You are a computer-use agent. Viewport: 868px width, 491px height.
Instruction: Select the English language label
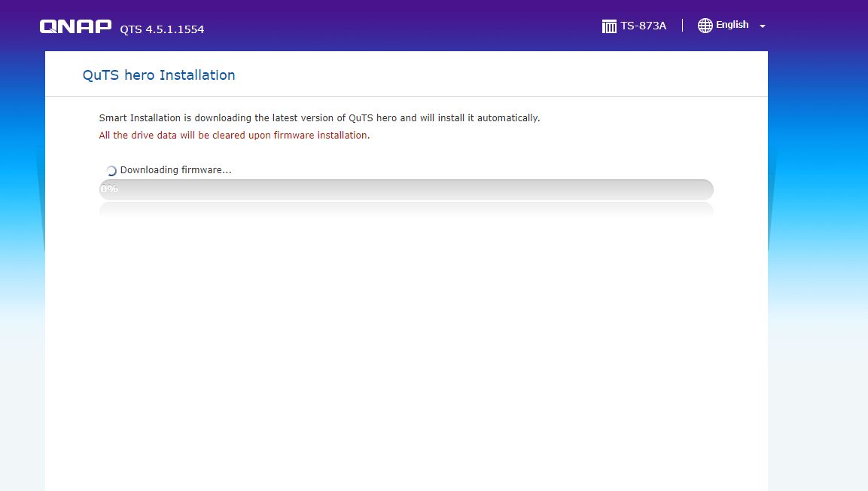(732, 25)
